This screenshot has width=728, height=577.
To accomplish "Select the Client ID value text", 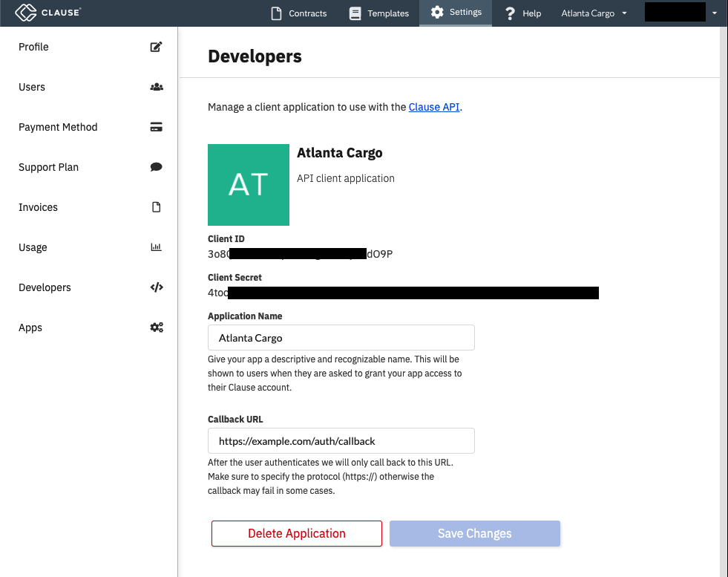I will tap(300, 254).
